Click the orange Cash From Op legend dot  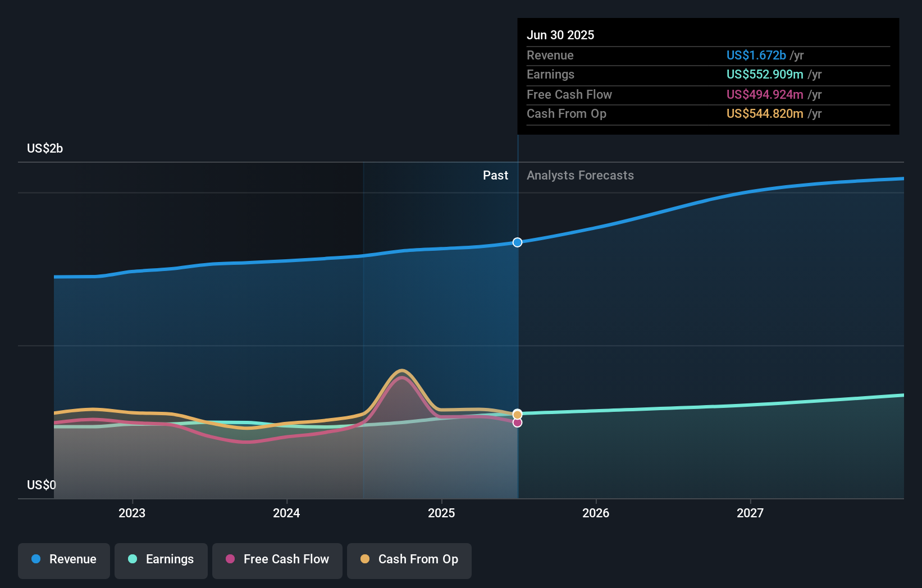pyautogui.click(x=365, y=559)
